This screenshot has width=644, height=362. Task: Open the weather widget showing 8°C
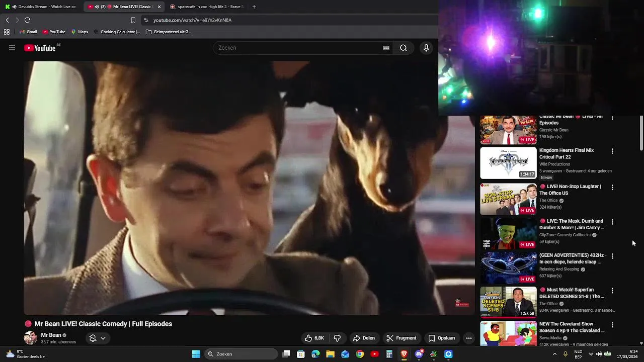26,354
